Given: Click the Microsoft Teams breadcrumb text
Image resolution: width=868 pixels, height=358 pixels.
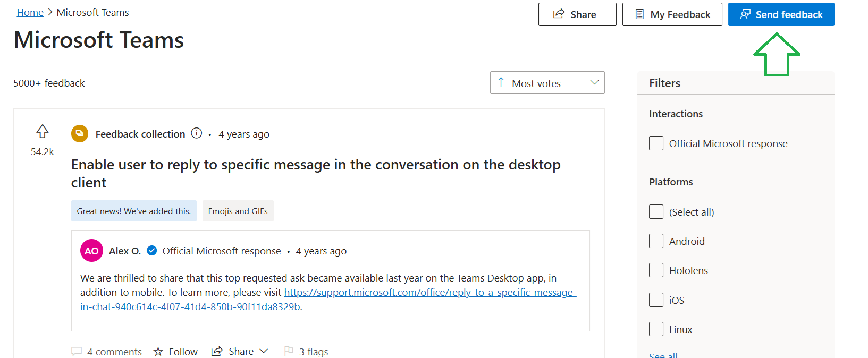Looking at the screenshot, I should (93, 12).
